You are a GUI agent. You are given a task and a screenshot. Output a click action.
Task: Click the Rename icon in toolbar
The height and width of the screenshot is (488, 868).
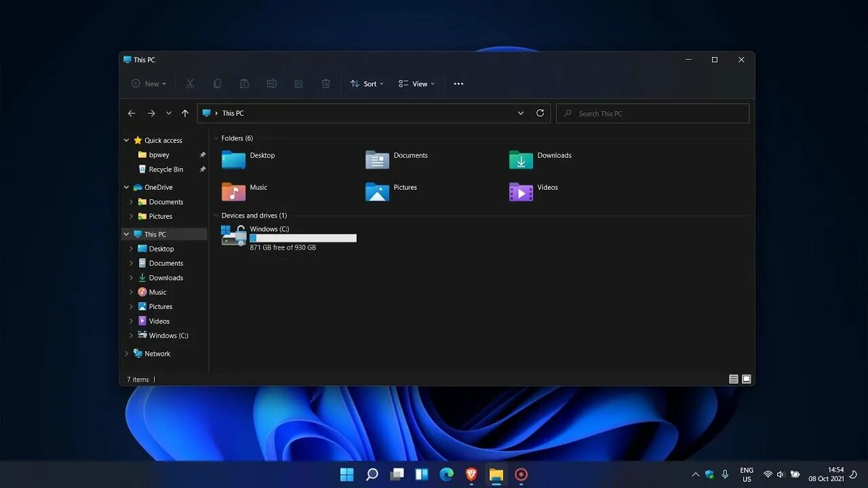tap(271, 84)
